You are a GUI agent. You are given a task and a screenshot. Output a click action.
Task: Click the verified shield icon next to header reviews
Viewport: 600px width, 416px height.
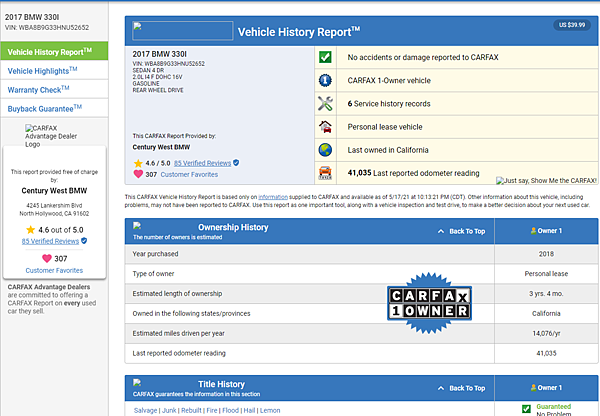(236, 163)
